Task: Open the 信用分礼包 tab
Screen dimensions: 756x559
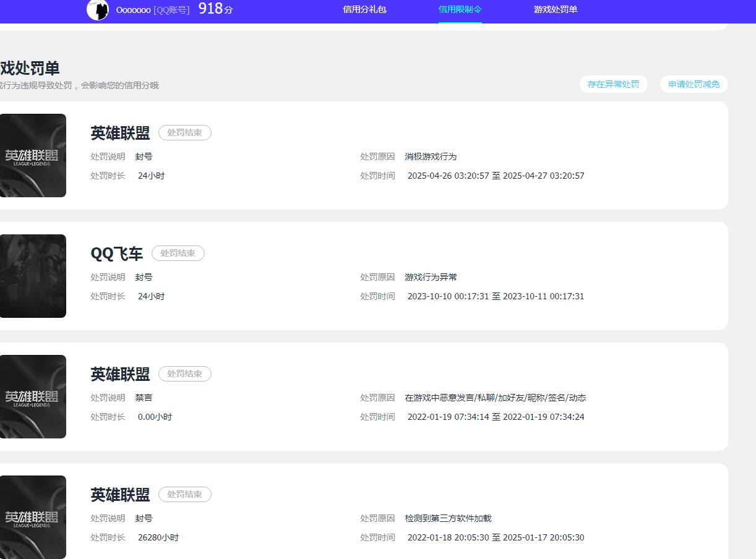Action: (364, 9)
